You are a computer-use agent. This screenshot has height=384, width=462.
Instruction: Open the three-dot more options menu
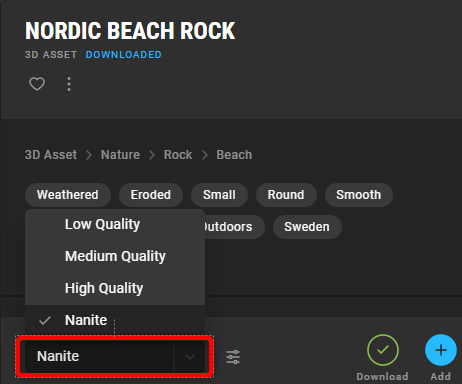point(69,84)
